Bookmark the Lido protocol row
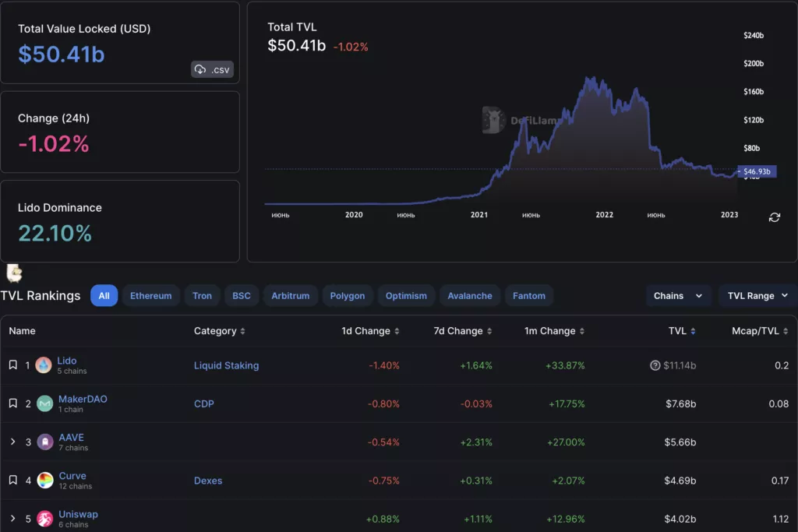 12,365
